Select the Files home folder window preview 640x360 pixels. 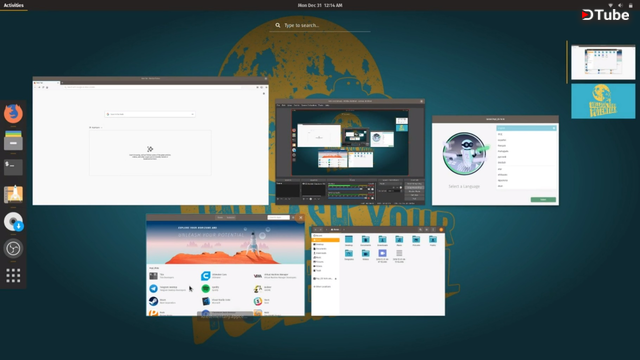pyautogui.click(x=378, y=271)
